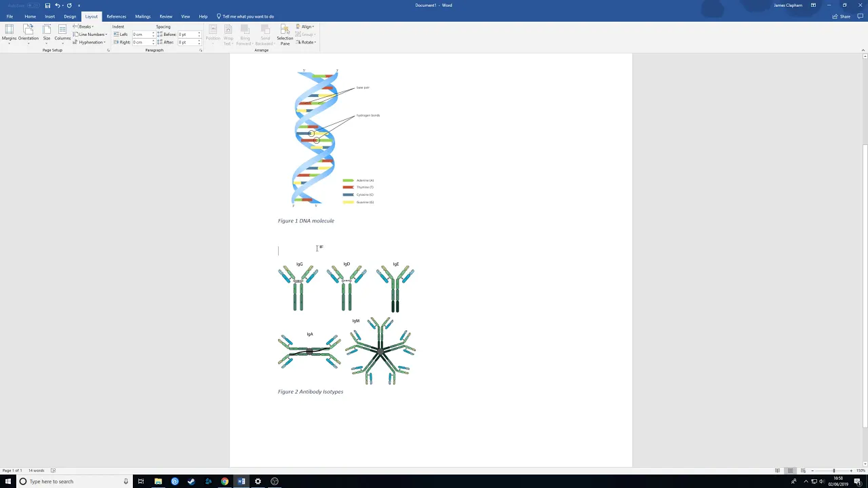Click the 'Figure 1 DNA molecule' caption
Screen dimensions: 868x488
(x=306, y=221)
